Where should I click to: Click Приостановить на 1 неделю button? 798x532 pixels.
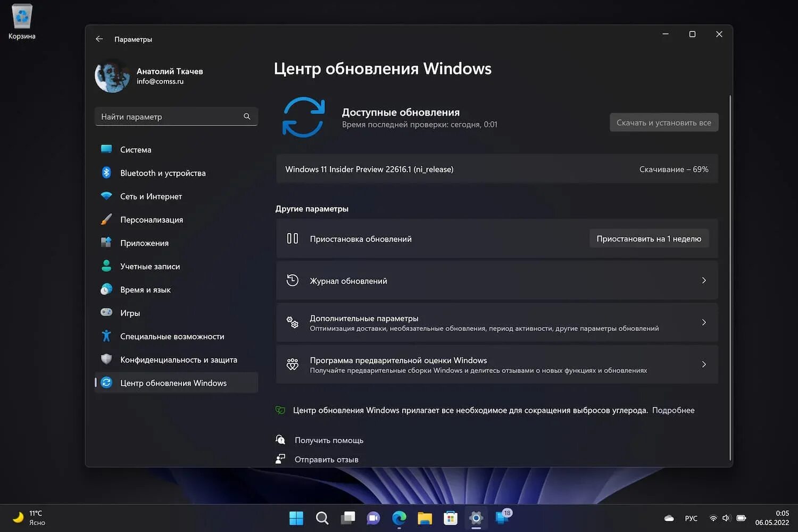tap(649, 239)
